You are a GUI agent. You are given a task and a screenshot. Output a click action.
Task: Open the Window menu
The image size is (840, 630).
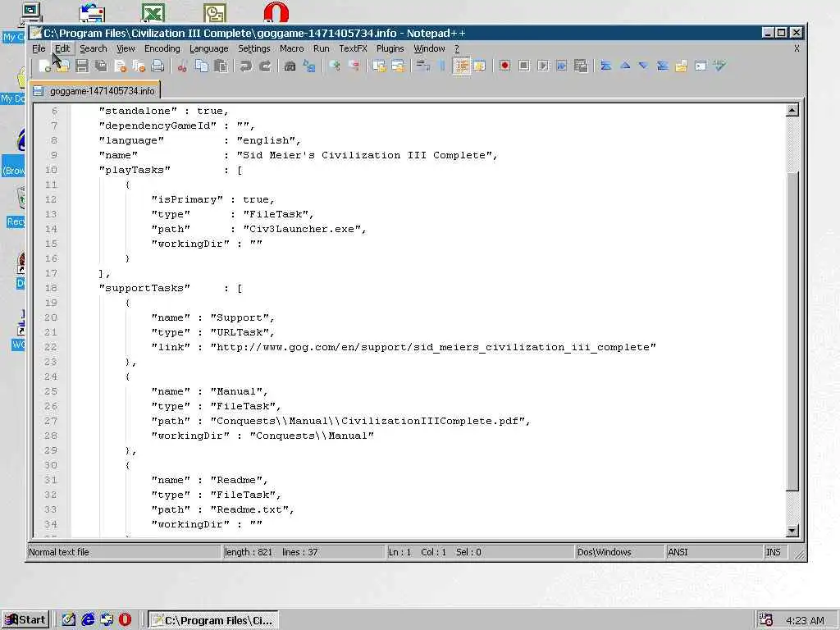429,48
